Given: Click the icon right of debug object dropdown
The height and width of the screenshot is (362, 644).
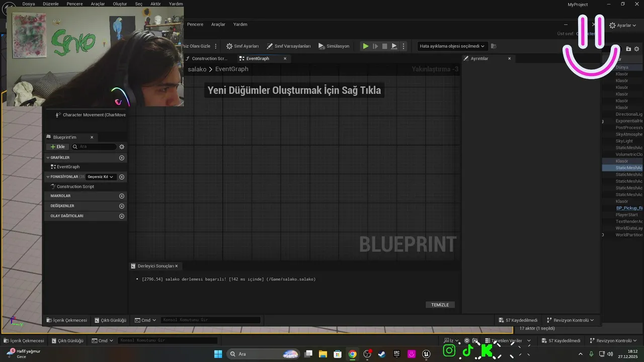Looking at the screenshot, I should click(494, 46).
